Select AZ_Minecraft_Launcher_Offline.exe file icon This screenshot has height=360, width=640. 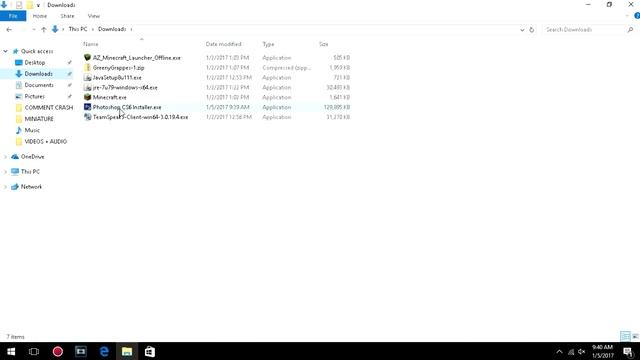pyautogui.click(x=87, y=58)
